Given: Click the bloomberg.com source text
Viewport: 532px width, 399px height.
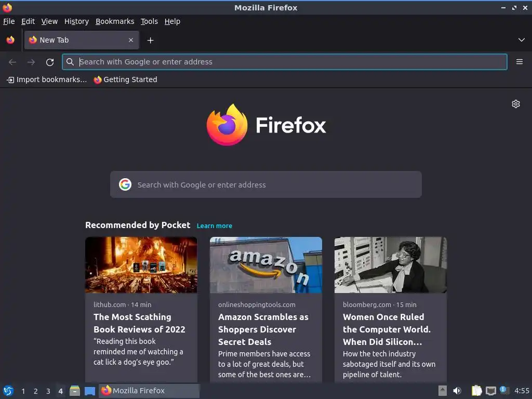Looking at the screenshot, I should click(367, 304).
